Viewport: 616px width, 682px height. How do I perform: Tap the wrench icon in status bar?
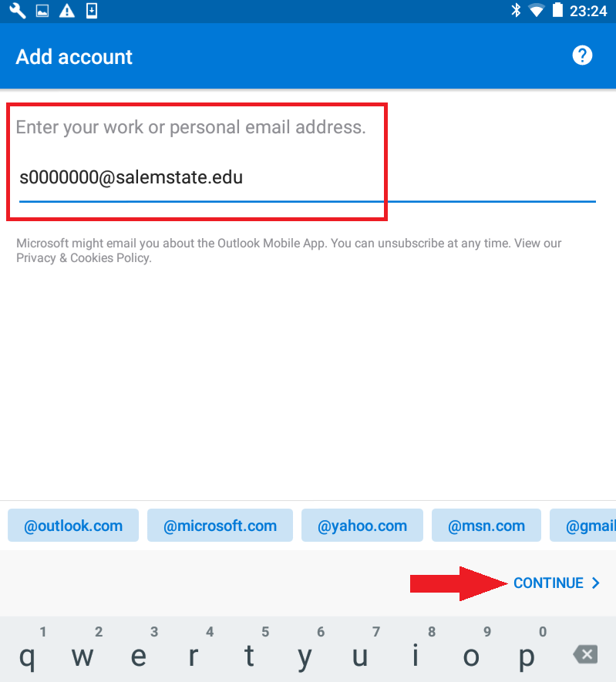click(18, 11)
